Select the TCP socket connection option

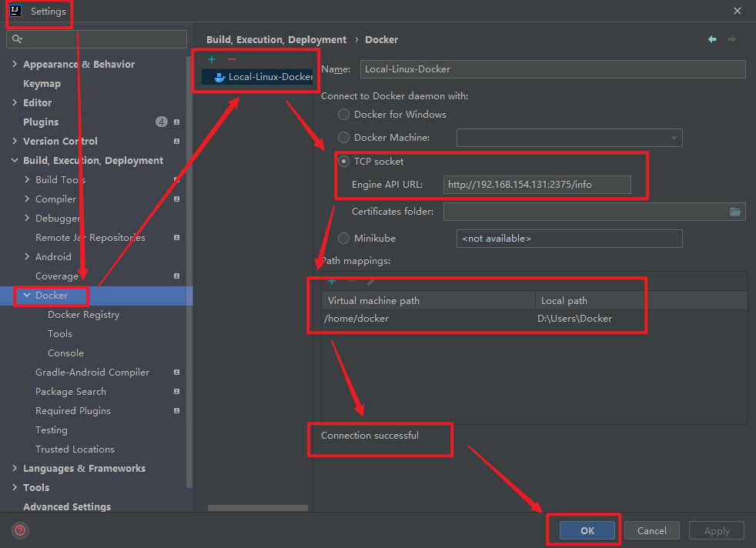pyautogui.click(x=343, y=161)
